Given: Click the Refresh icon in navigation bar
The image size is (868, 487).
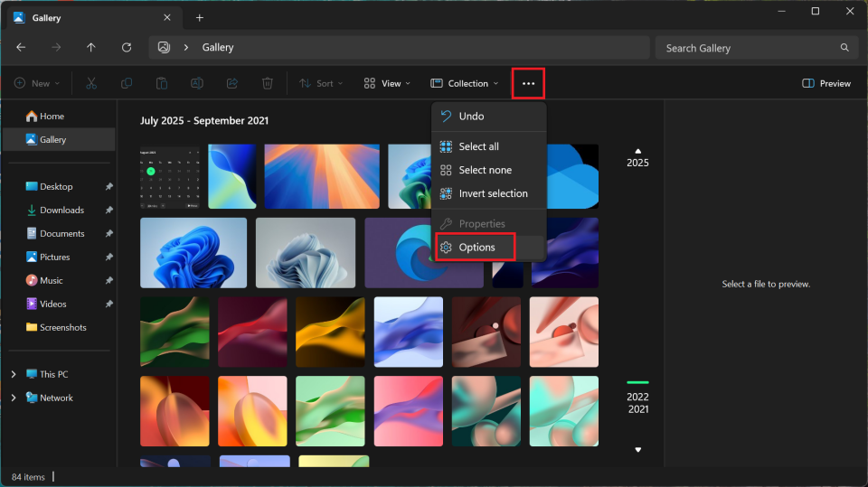Looking at the screenshot, I should (x=127, y=48).
